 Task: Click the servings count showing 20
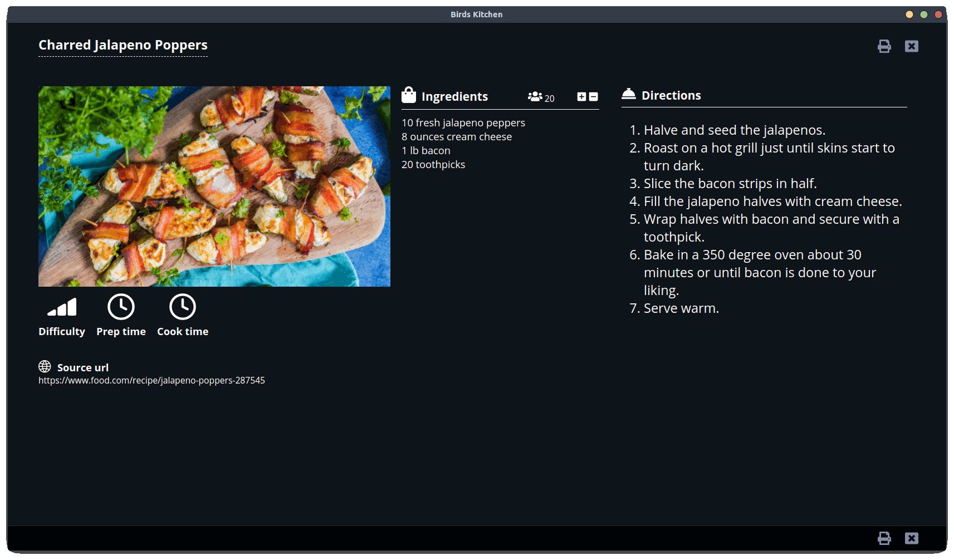[549, 98]
